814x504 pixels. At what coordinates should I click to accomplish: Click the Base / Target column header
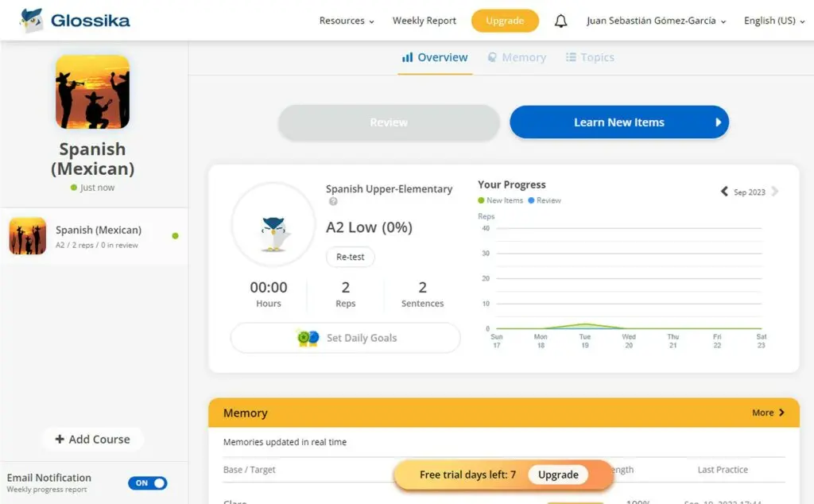click(249, 469)
